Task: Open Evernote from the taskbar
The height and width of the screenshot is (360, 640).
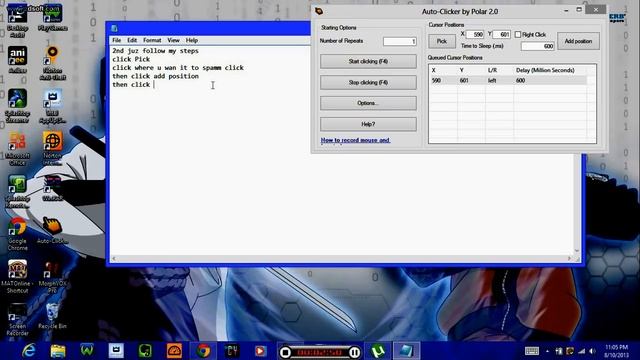Action: pyautogui.click(x=145, y=351)
